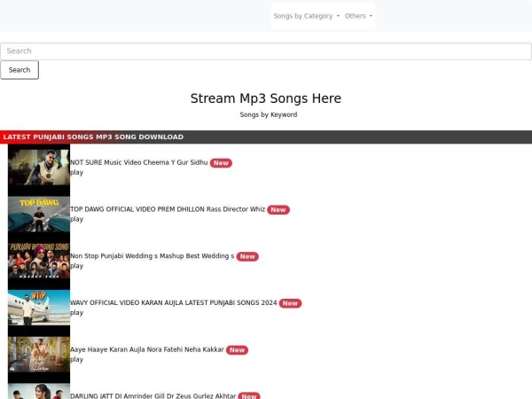Open the Punjabi Wedding Song mashup thumbnail
The height and width of the screenshot is (399, 532).
(39, 262)
